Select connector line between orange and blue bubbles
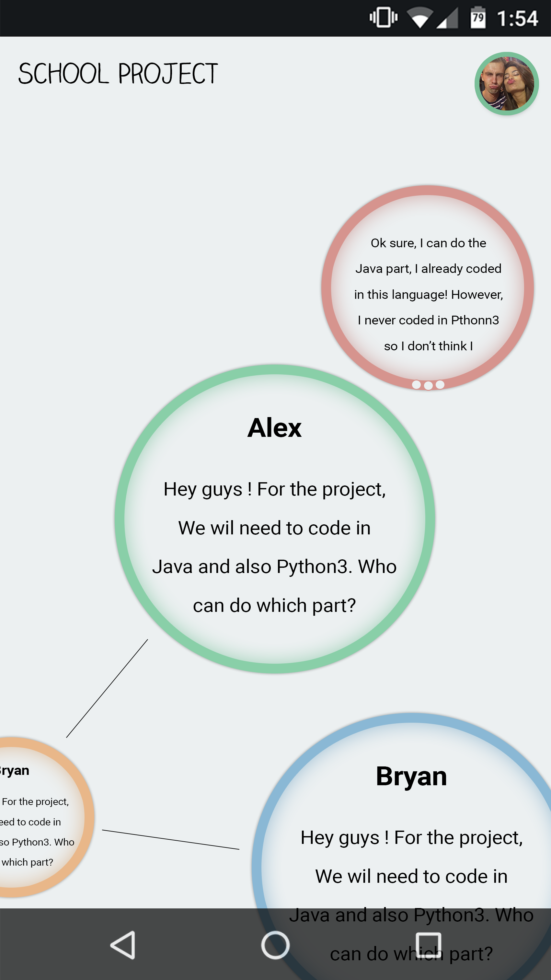 click(x=171, y=840)
